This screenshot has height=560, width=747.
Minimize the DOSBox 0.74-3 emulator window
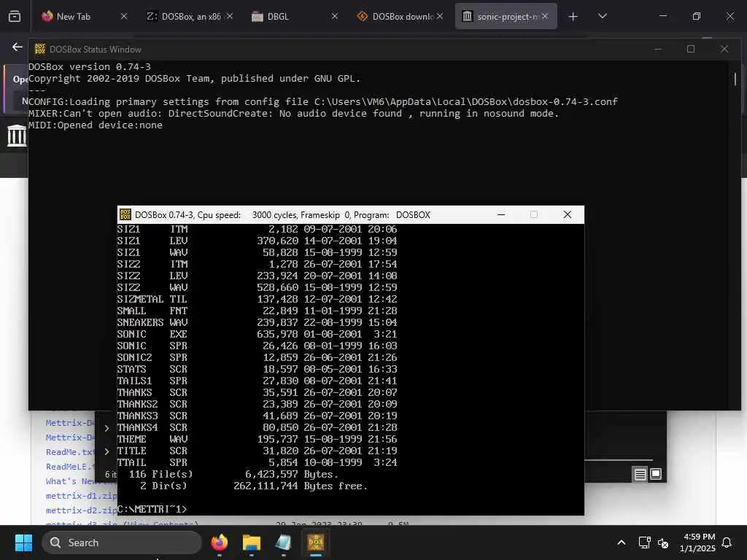[x=501, y=215]
